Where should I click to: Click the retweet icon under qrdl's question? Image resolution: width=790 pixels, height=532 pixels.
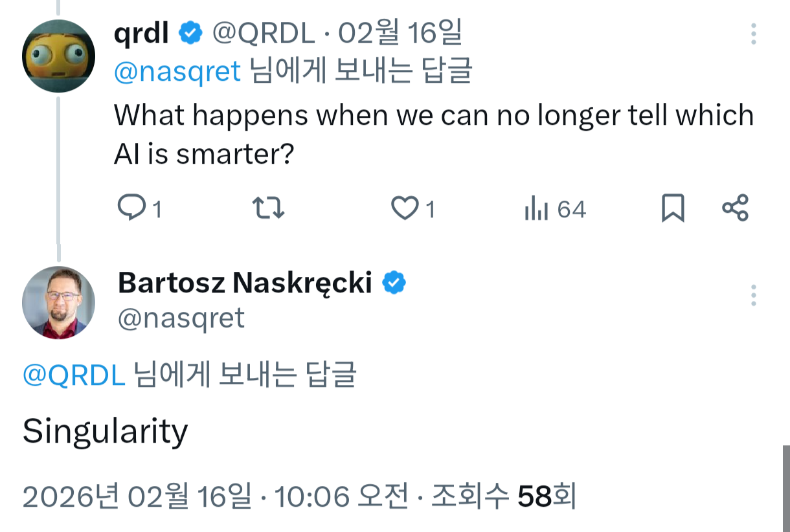tap(268, 208)
